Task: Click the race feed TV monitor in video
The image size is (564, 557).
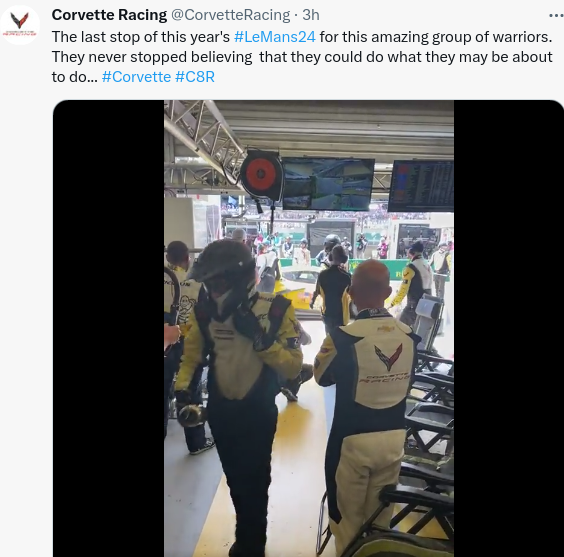Action: (327, 184)
